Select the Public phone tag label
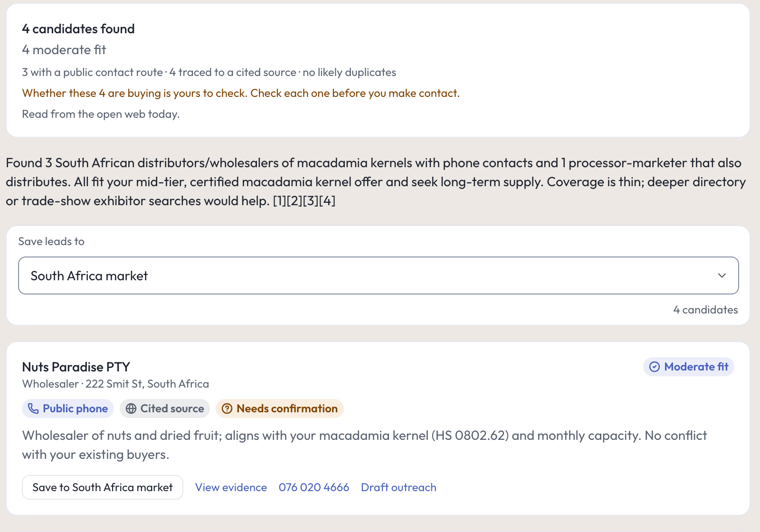The width and height of the screenshot is (760, 532). (x=75, y=408)
